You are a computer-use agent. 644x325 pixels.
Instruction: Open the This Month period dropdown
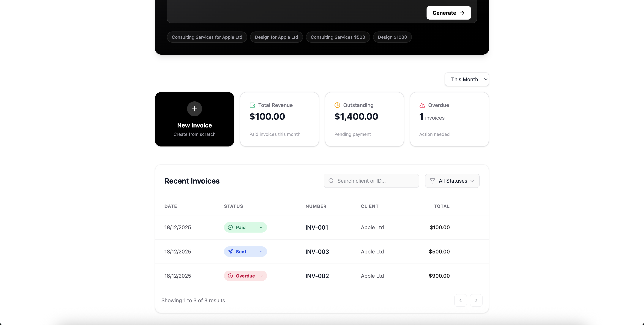[x=466, y=79]
